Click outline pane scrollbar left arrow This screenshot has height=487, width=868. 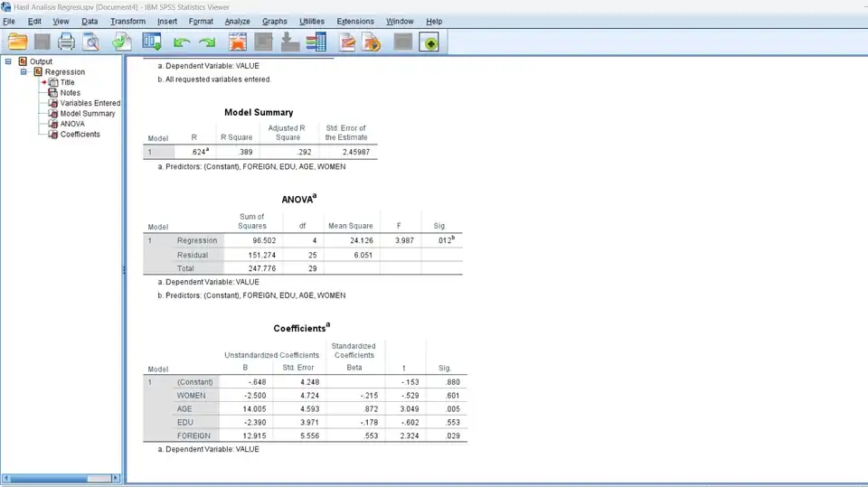point(6,478)
